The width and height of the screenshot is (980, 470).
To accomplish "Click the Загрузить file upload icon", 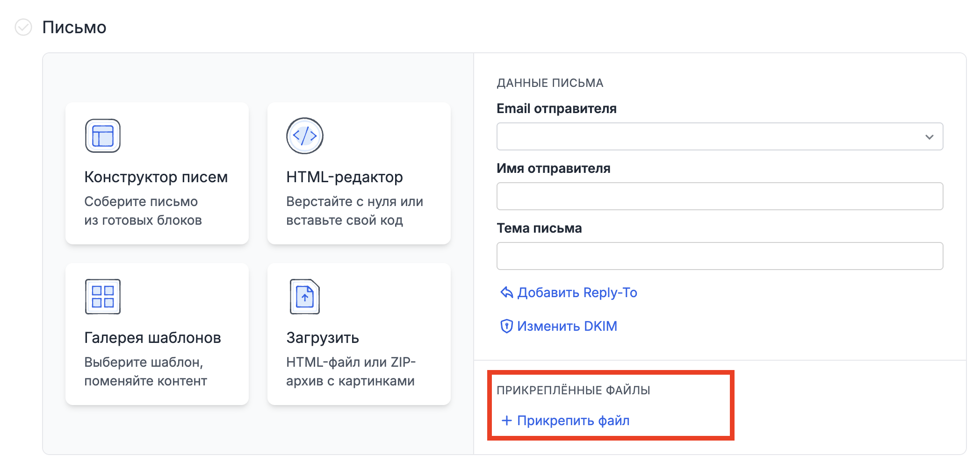I will [x=304, y=296].
